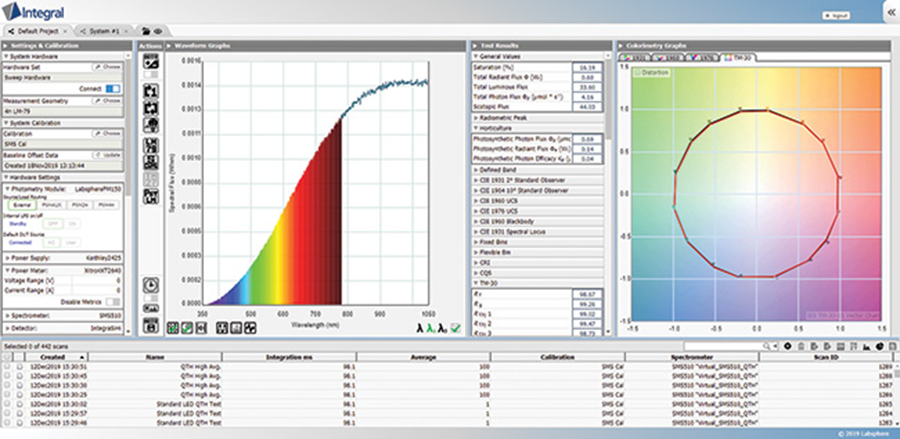Click the trash delete icon in scans toolbar
Image resolution: width=900 pixels, height=439 pixels.
(x=801, y=347)
